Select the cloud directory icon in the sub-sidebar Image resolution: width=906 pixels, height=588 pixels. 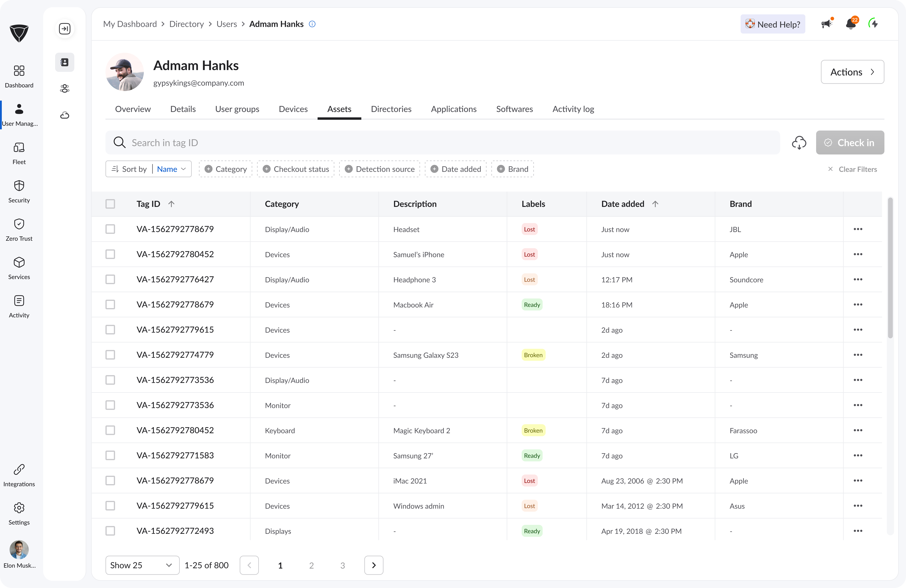(x=65, y=115)
